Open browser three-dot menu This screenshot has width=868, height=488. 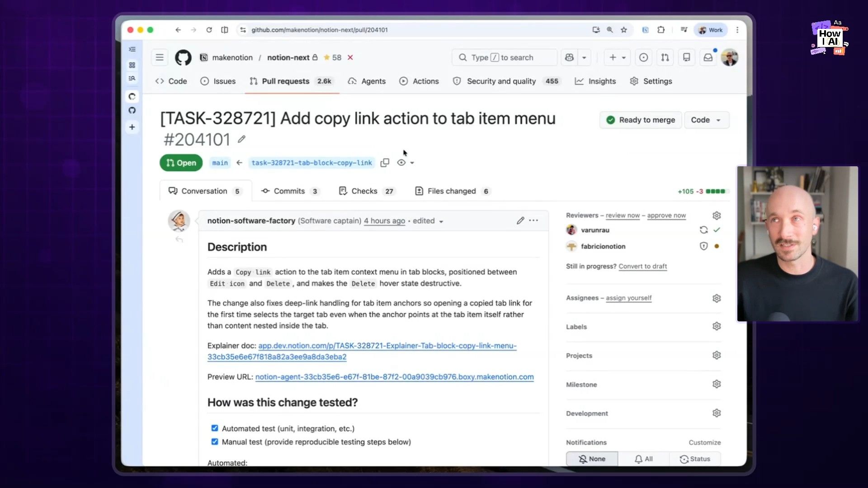click(x=737, y=30)
